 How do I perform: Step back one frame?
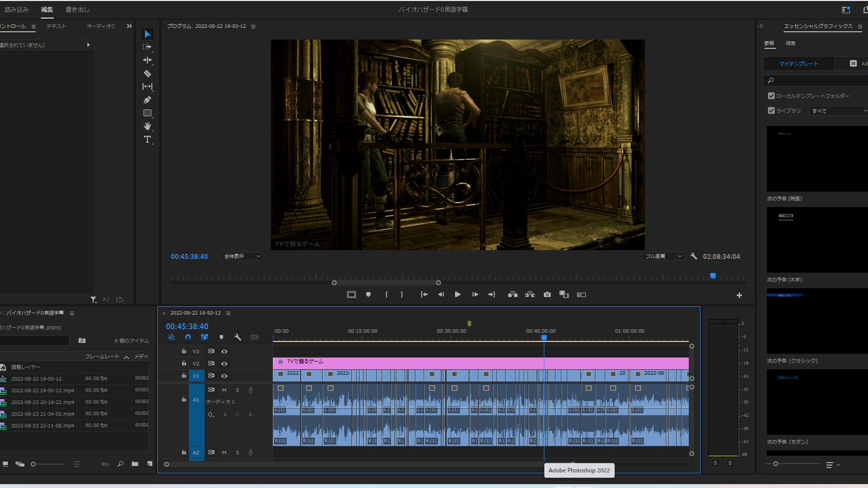point(441,295)
